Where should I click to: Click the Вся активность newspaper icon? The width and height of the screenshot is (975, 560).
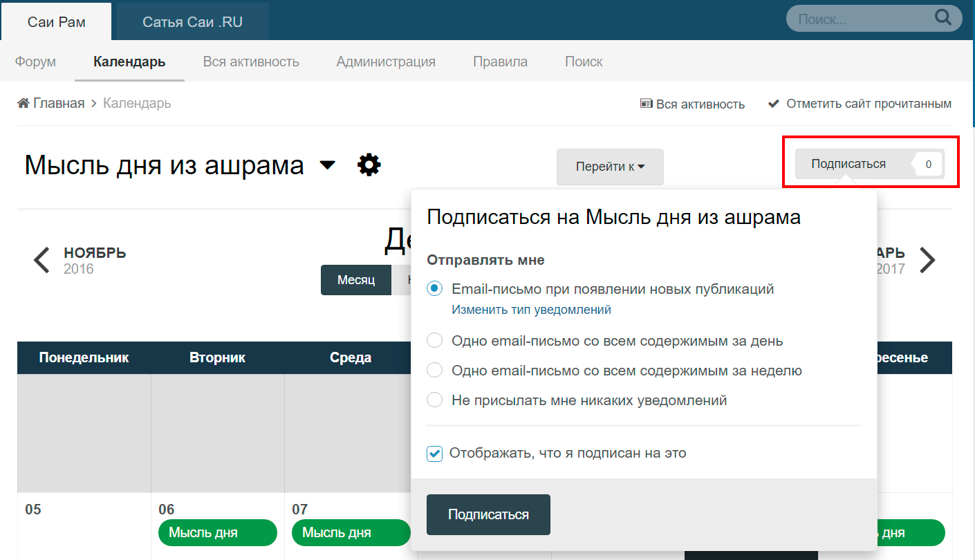pos(647,104)
